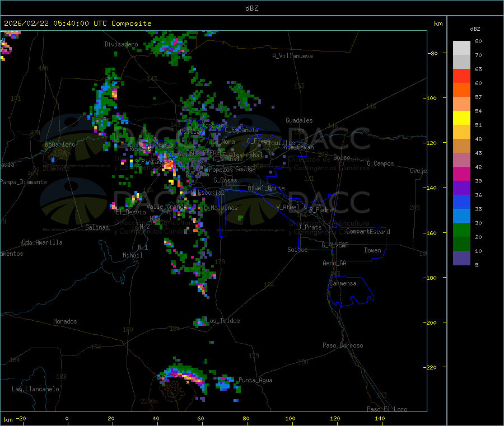Image resolution: width=504 pixels, height=426 pixels.
Task: Click the G_ALVEAR label
Action: (x=335, y=245)
